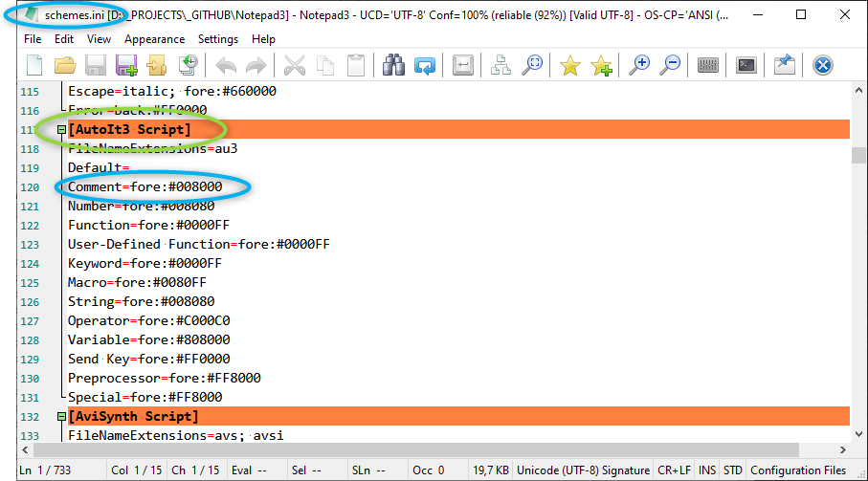Open Find with binoculars icon
The height and width of the screenshot is (481, 868).
tap(393, 65)
